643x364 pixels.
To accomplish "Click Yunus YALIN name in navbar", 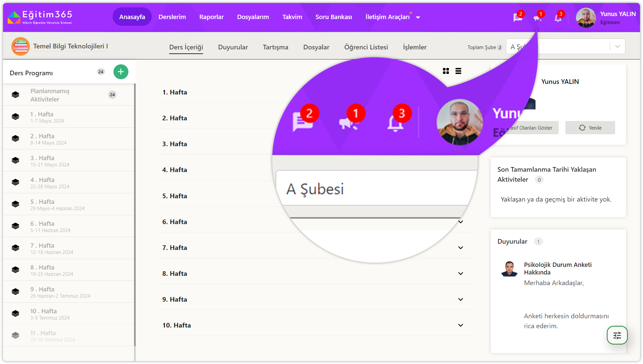I will tap(618, 14).
